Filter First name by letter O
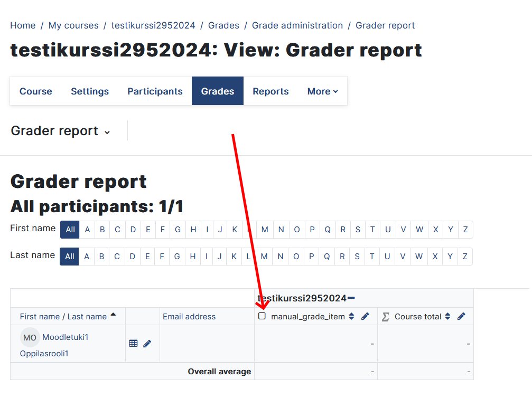Viewport: 532px width, 417px height. 297,230
